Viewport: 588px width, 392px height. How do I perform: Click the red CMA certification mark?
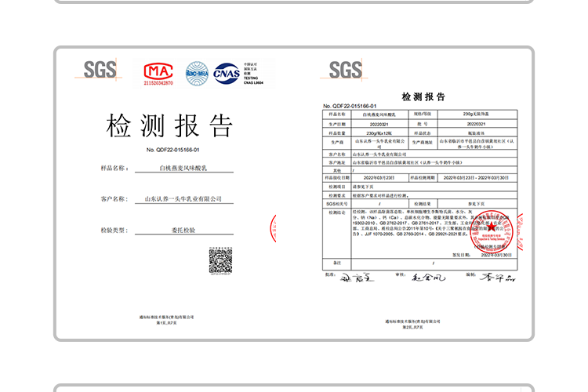click(x=158, y=71)
